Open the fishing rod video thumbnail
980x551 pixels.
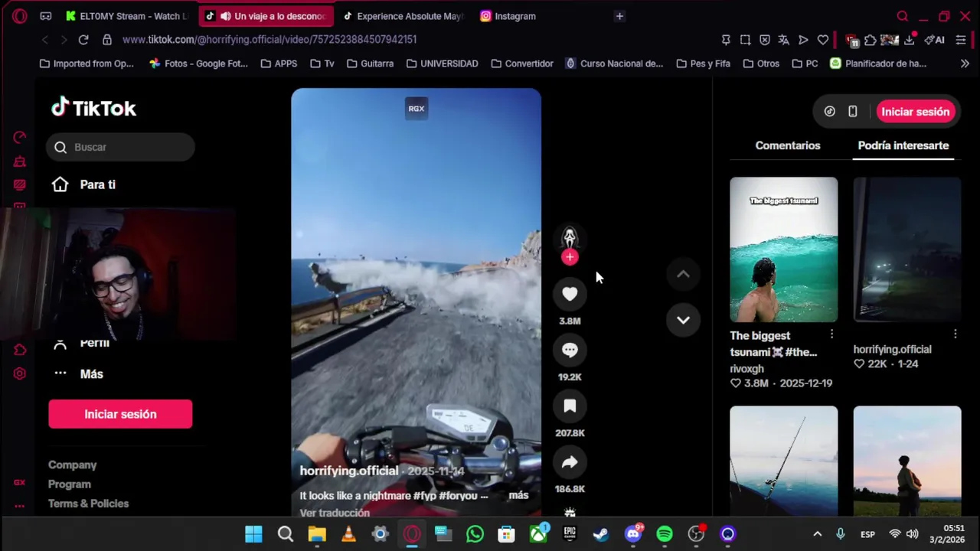coord(783,461)
